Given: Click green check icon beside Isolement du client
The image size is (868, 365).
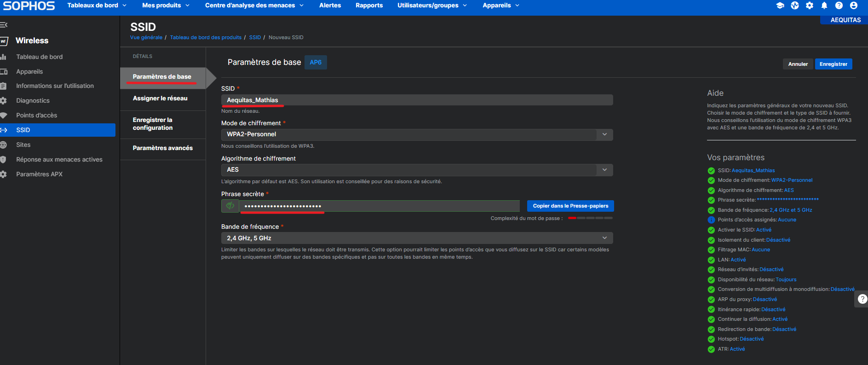Looking at the screenshot, I should point(711,240).
